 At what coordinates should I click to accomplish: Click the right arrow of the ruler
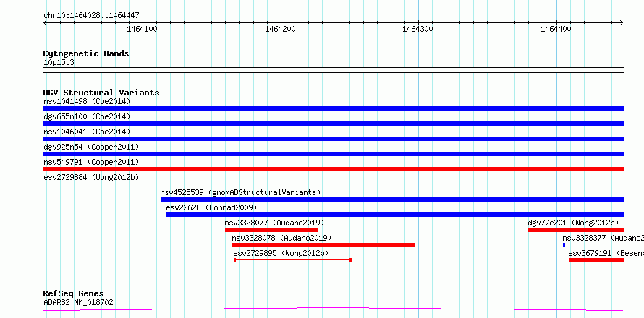point(622,23)
